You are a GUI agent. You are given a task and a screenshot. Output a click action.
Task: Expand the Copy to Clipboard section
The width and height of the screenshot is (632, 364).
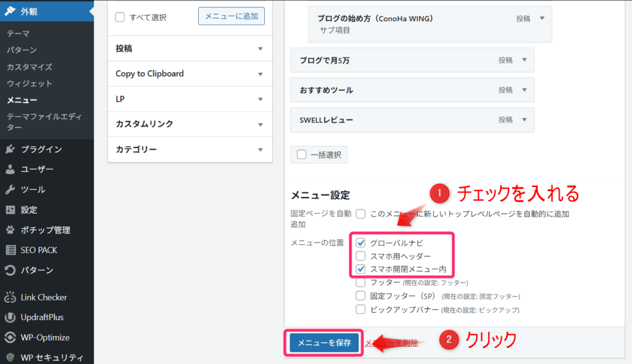tap(189, 73)
